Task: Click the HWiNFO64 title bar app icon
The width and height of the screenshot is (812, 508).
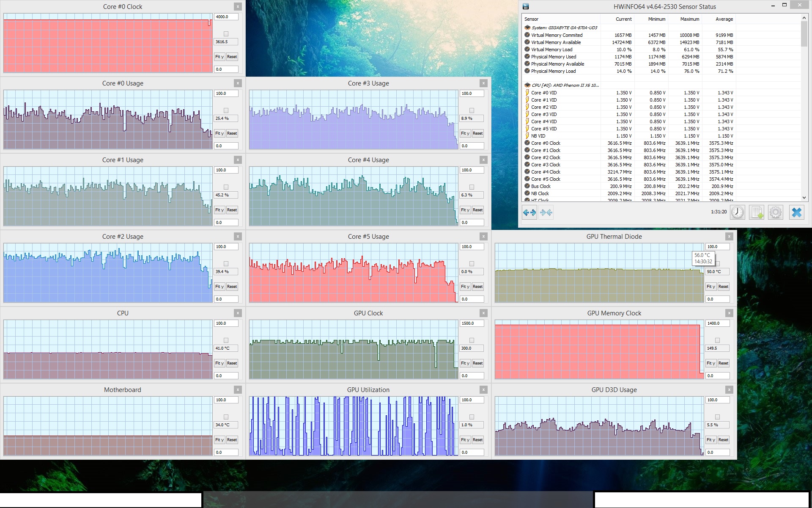Action: pos(526,6)
